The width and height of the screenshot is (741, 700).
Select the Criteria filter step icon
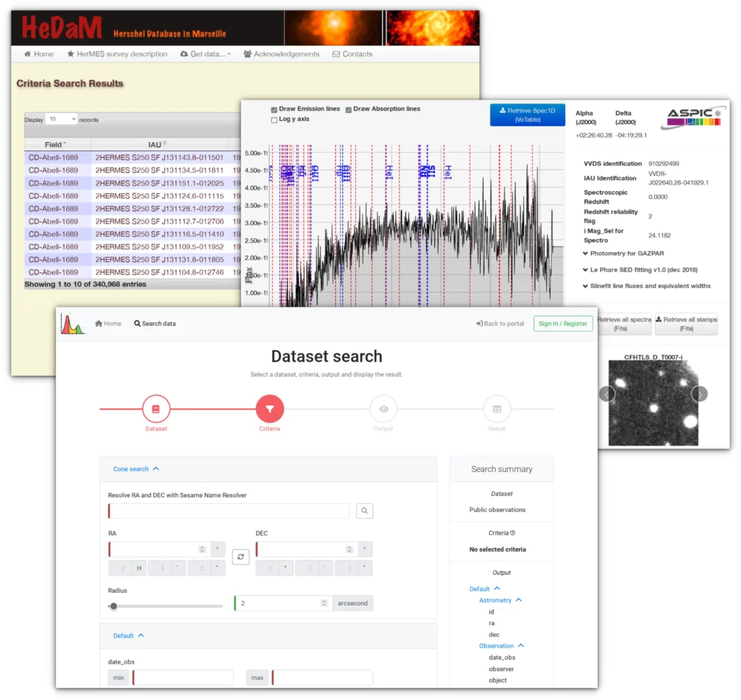point(270,409)
